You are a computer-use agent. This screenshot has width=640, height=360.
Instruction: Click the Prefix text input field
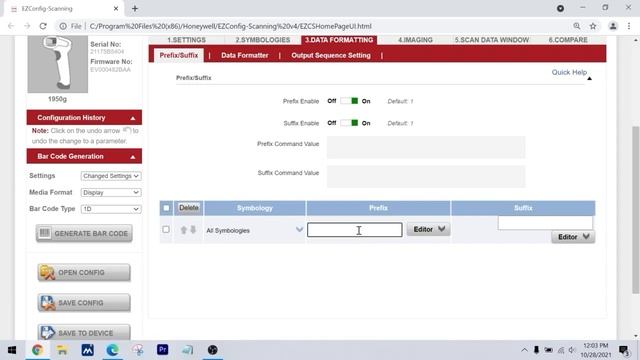point(355,230)
